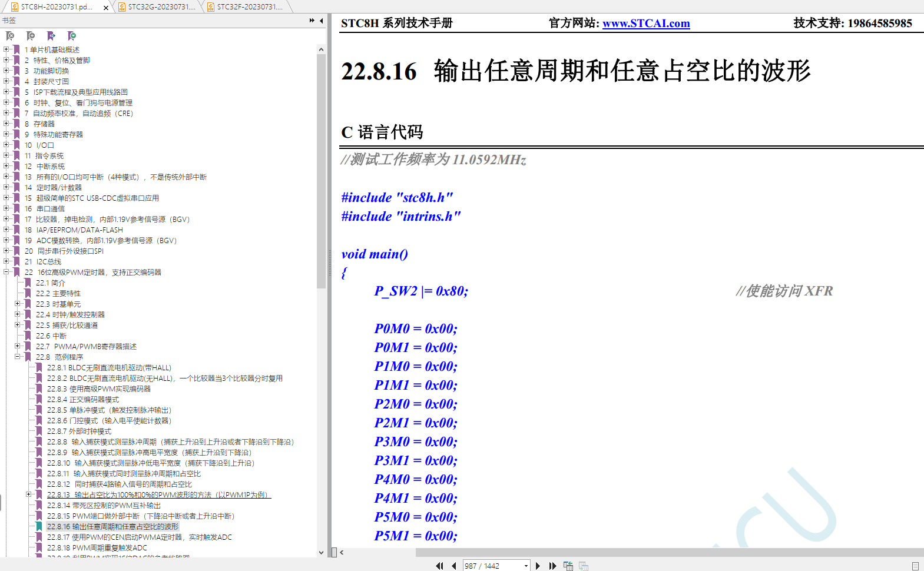Viewport: 924px width, 571px height.
Task: Open bookmark 22.8.4 正交编码器模式
Action: [83, 399]
